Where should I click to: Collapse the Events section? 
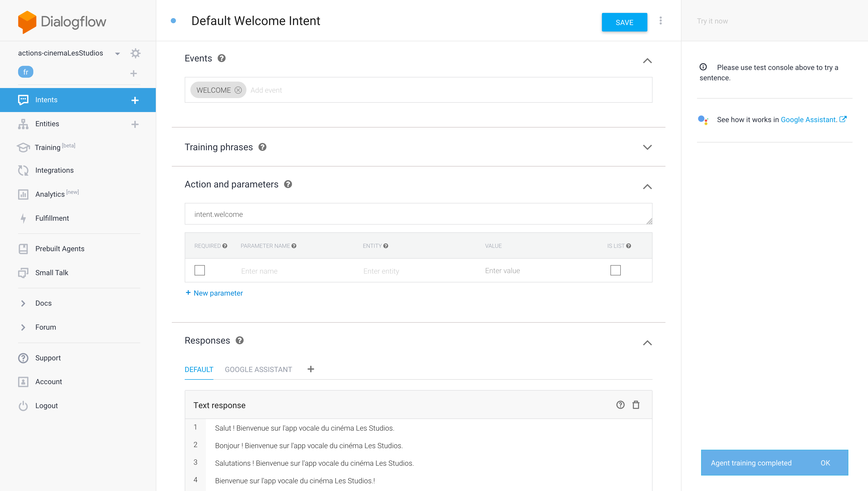click(647, 61)
